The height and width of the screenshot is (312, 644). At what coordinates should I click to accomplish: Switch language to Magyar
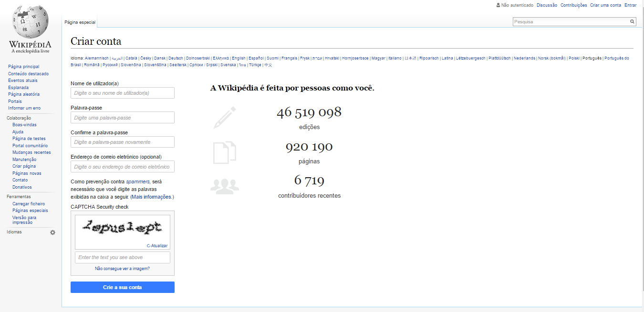click(x=378, y=58)
